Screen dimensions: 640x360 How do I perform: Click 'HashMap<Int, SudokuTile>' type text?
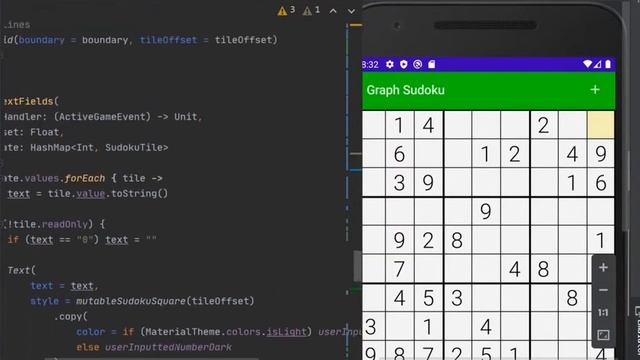point(99,147)
